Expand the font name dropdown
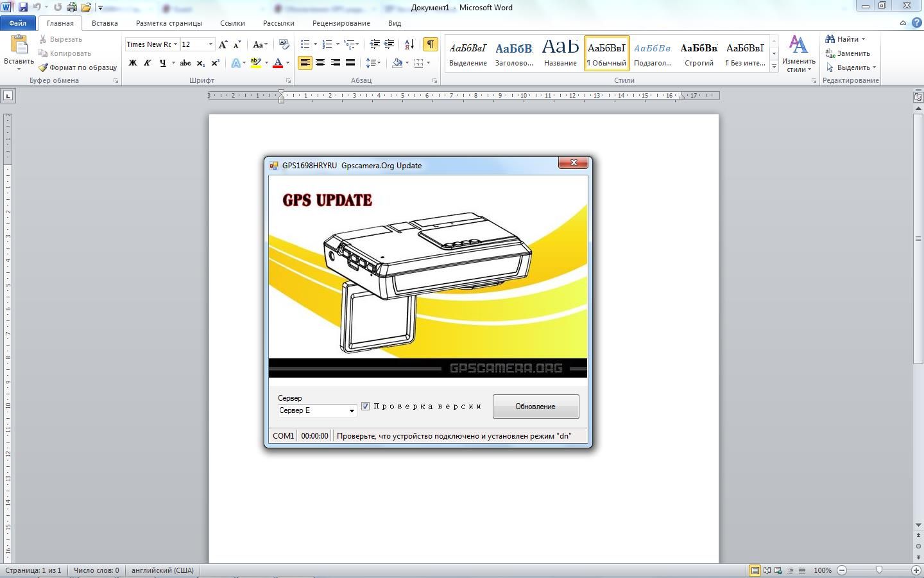Image resolution: width=924 pixels, height=578 pixels. (175, 44)
